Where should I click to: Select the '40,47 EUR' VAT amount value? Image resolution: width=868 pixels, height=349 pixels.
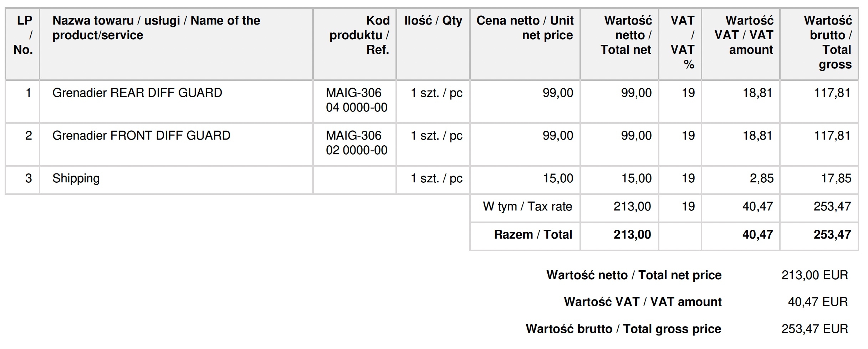[817, 302]
